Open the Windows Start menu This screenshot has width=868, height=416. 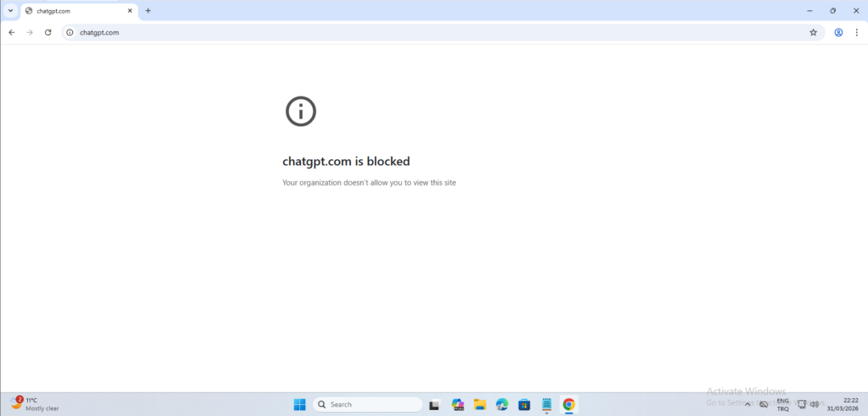coord(299,404)
